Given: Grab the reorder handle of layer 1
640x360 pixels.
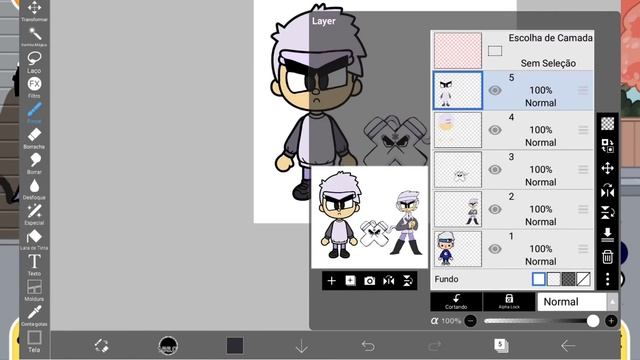Looking at the screenshot, I should (x=583, y=249).
